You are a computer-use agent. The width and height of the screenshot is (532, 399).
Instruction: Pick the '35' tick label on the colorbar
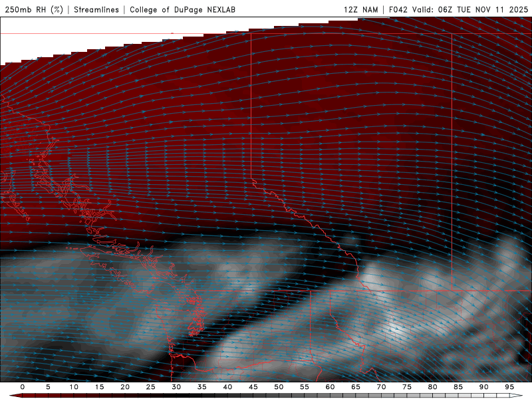202,387
